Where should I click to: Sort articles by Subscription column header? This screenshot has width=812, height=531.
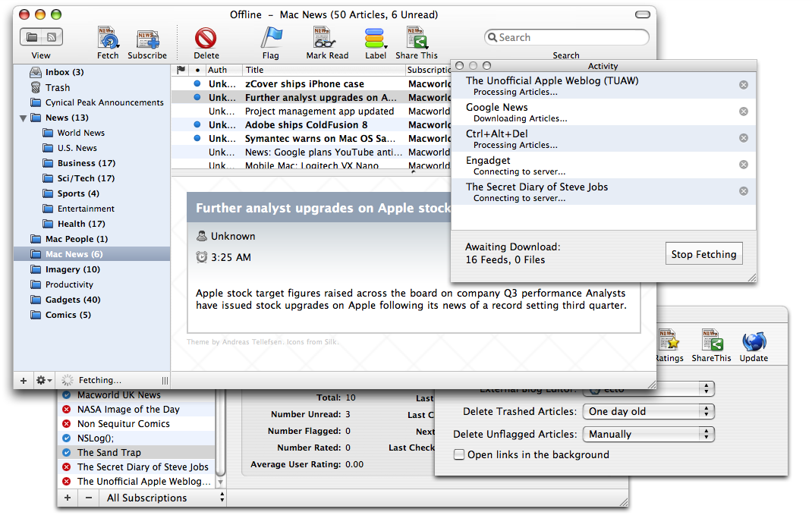tap(428, 70)
